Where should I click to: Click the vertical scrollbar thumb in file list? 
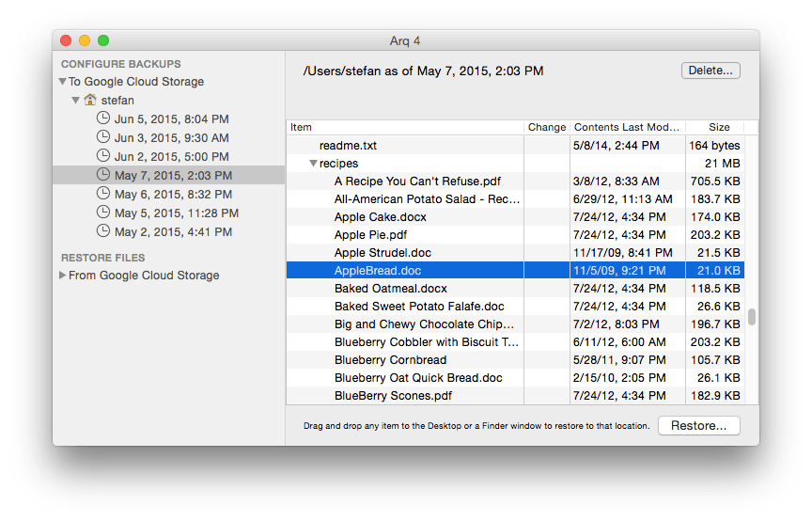pyautogui.click(x=751, y=316)
